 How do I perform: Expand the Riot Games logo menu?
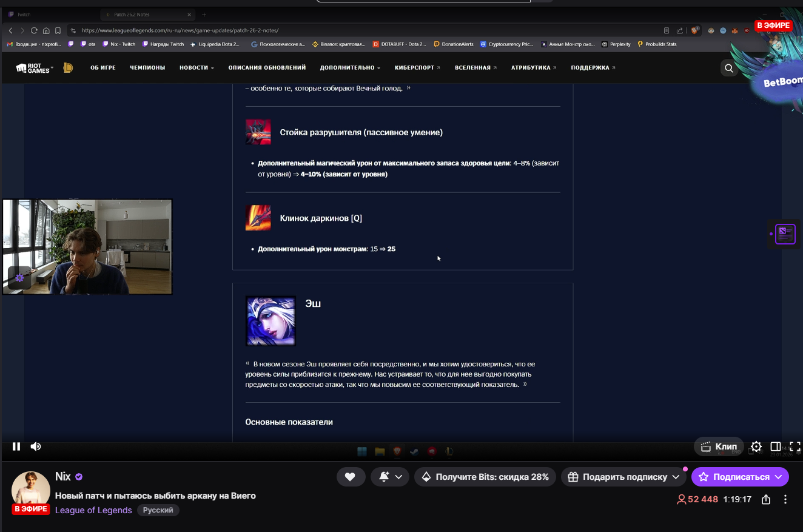(35, 68)
